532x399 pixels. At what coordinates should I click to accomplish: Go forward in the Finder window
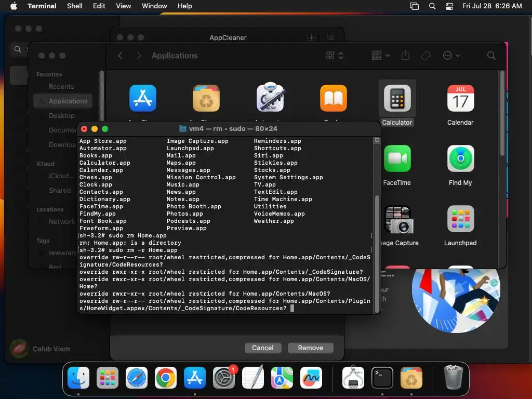click(x=139, y=56)
